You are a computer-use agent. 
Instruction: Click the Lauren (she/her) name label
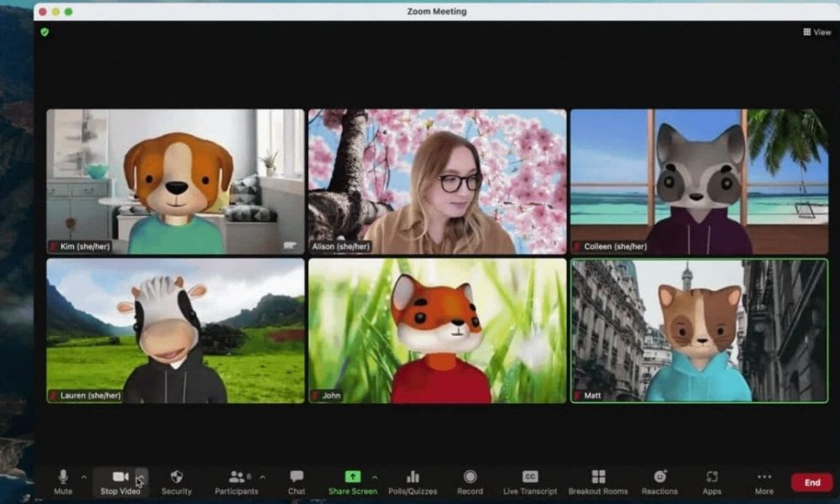point(91,396)
